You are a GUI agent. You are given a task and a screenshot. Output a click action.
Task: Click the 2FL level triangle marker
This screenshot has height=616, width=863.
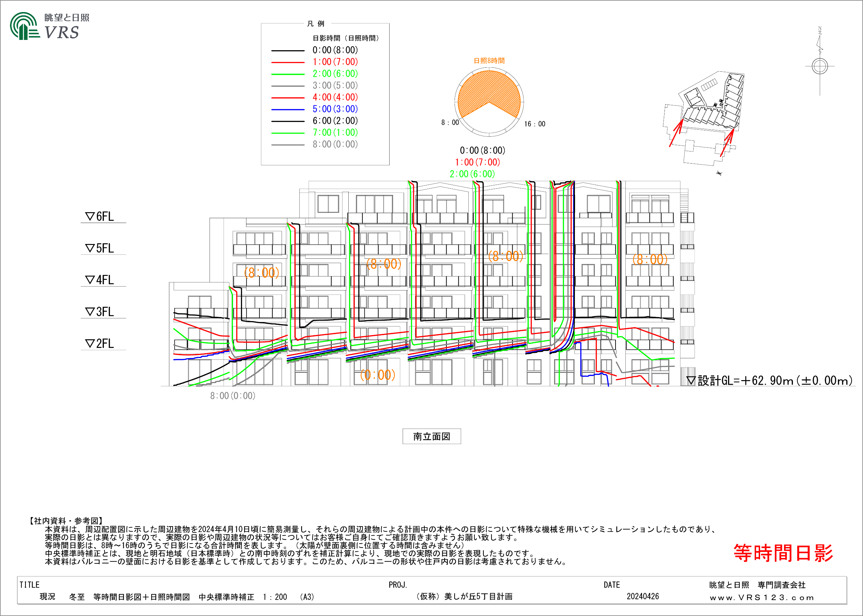[x=90, y=344]
